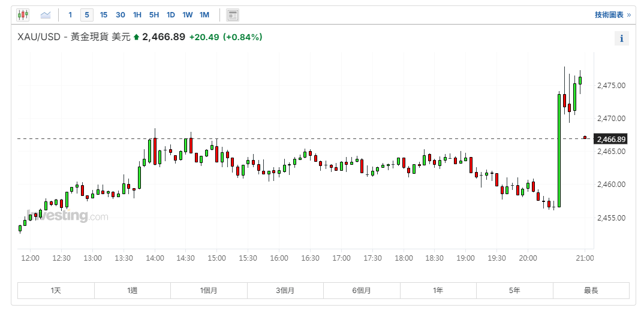The image size is (644, 311).
Task: Select the 1 minute interval
Action: pos(70,15)
